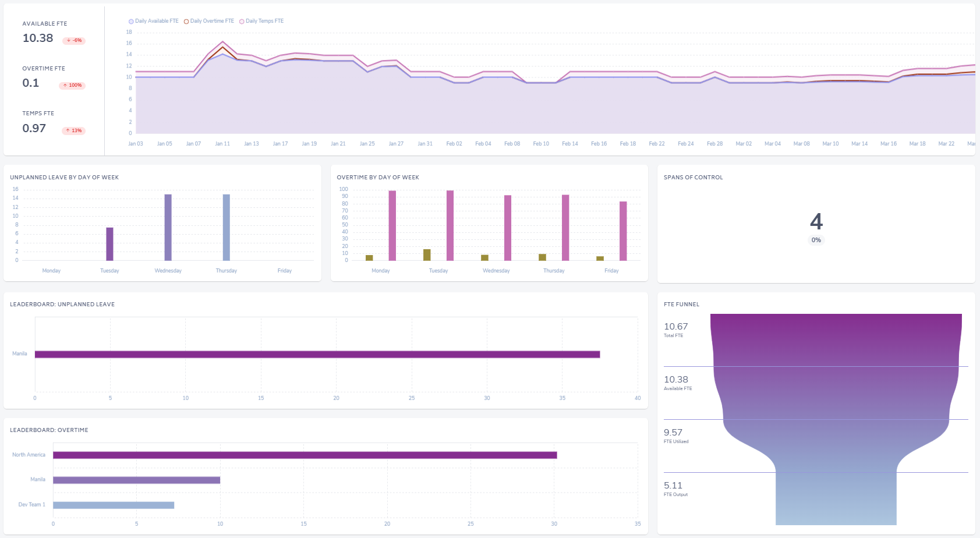Click the Friday label in Unplanned Leave chart

(x=285, y=271)
